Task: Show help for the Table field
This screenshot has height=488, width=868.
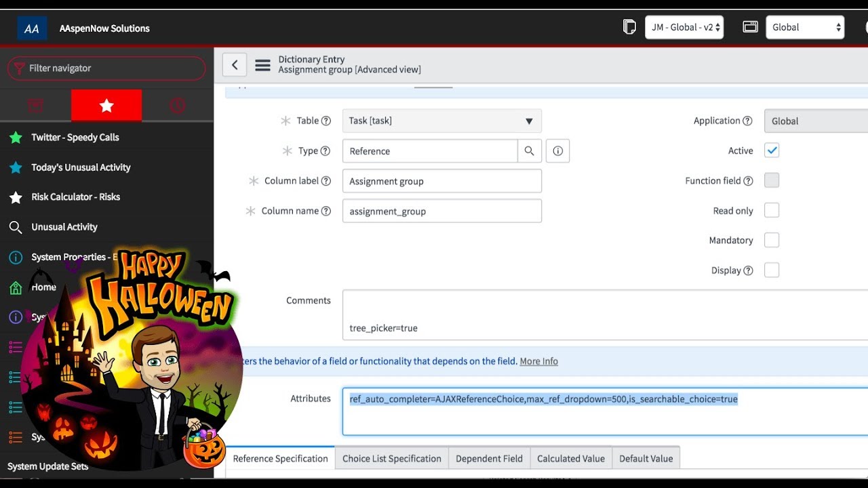Action: (326, 121)
